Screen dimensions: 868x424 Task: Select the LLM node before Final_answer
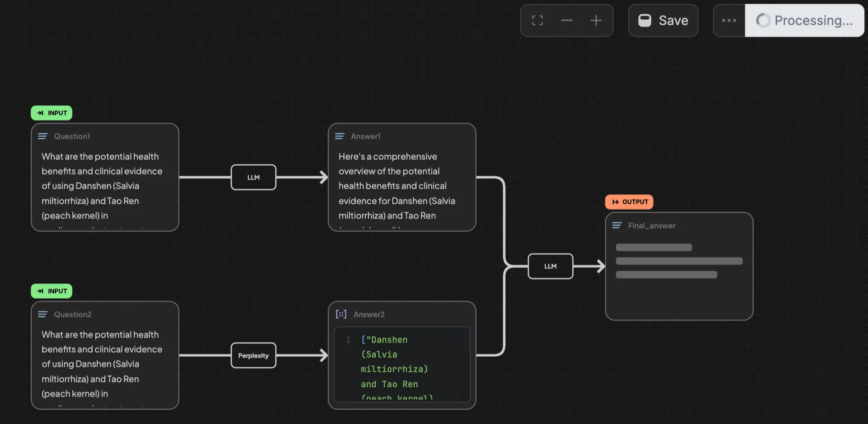click(x=550, y=266)
